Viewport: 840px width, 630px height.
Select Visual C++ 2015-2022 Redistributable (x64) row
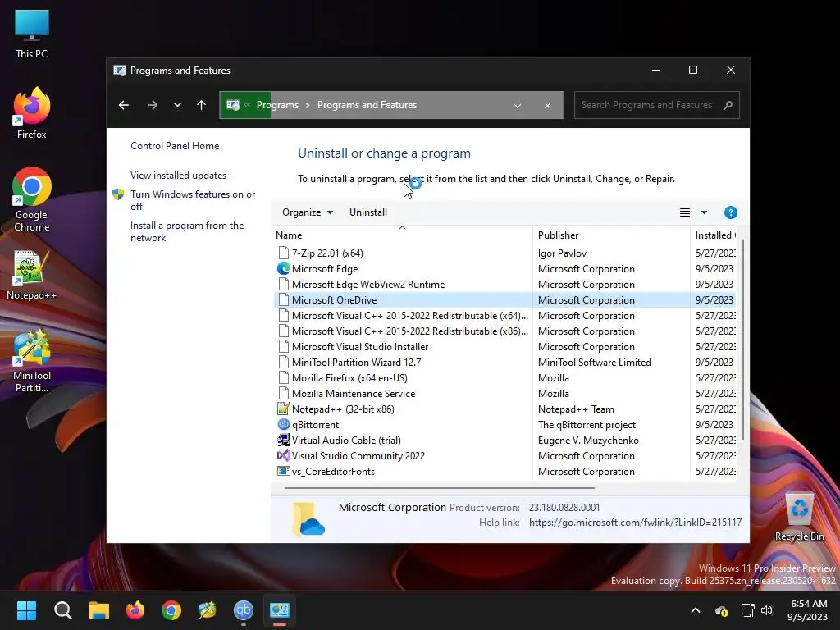tap(505, 316)
